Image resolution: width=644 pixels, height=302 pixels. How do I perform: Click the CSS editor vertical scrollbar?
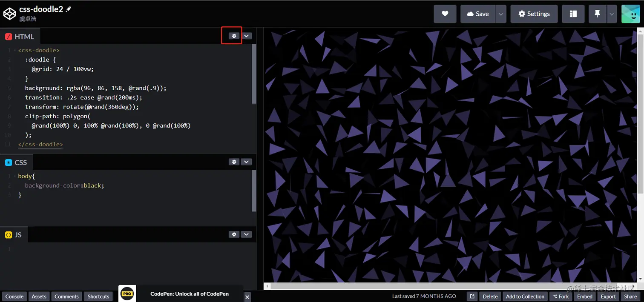point(254,191)
